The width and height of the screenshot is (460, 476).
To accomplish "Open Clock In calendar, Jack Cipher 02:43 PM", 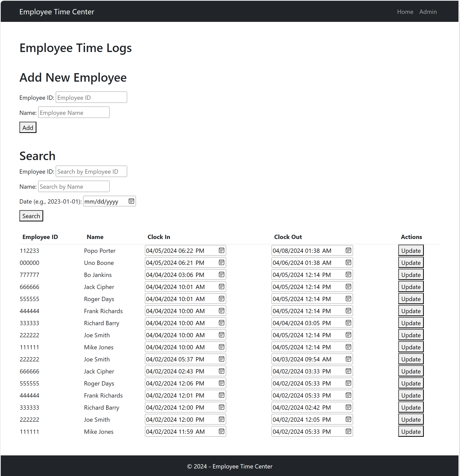I will pyautogui.click(x=222, y=371).
